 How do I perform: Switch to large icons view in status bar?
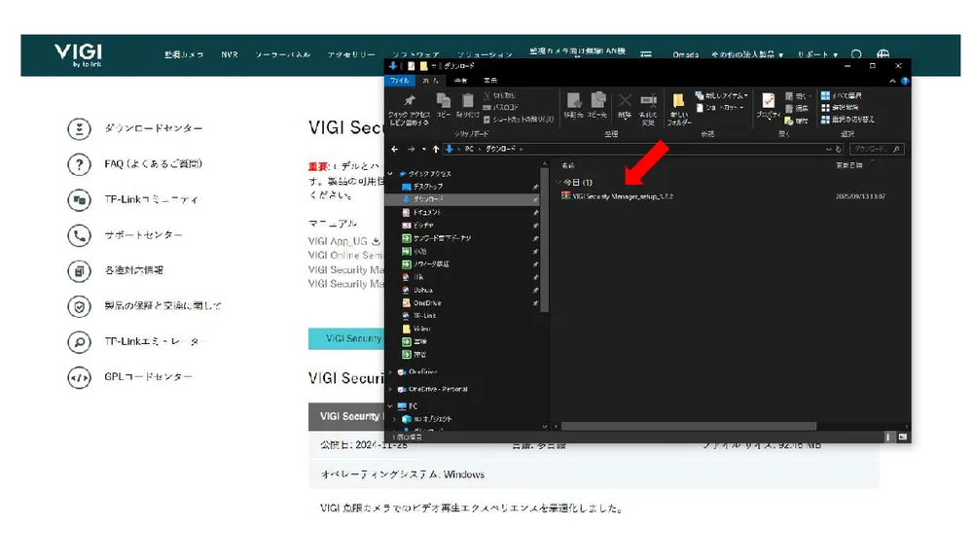(x=902, y=437)
